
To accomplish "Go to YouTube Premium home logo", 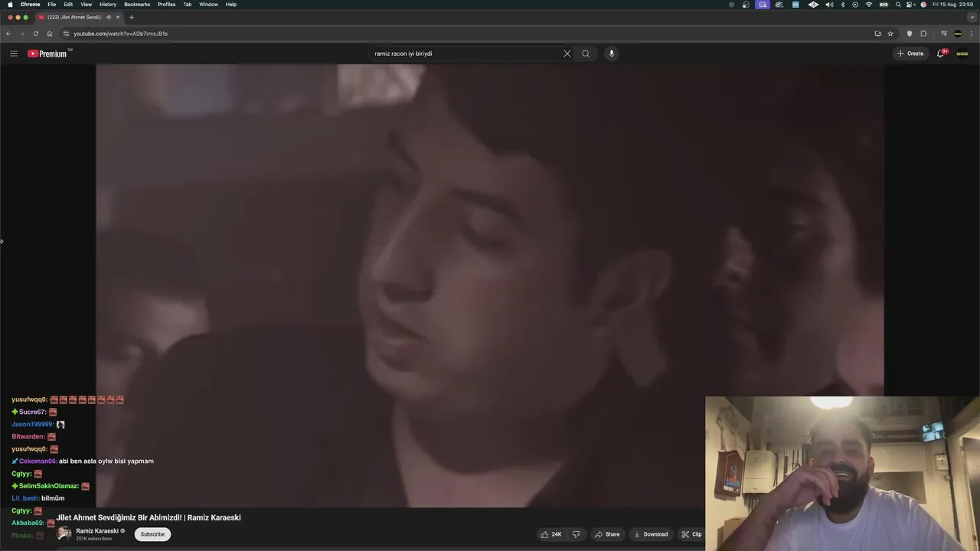I will click(47, 54).
